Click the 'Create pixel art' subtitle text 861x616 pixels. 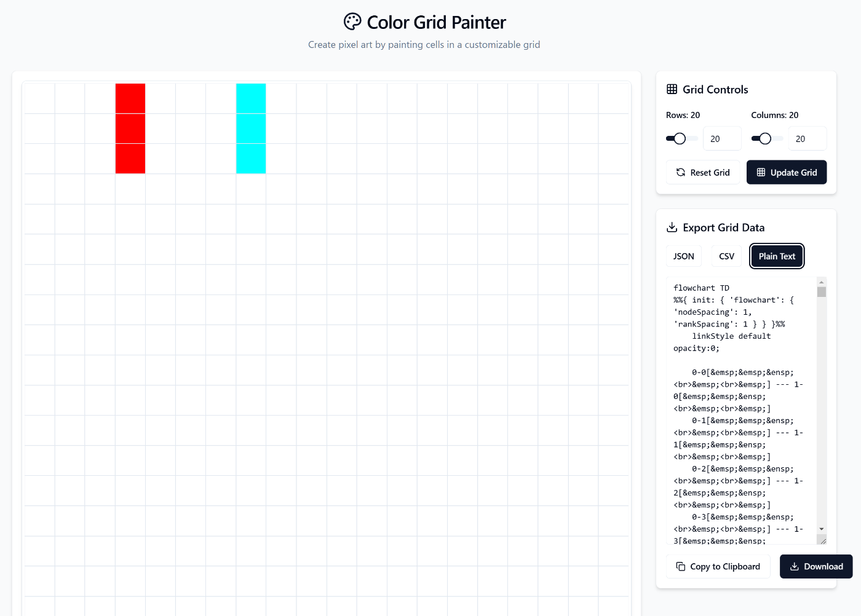(424, 44)
